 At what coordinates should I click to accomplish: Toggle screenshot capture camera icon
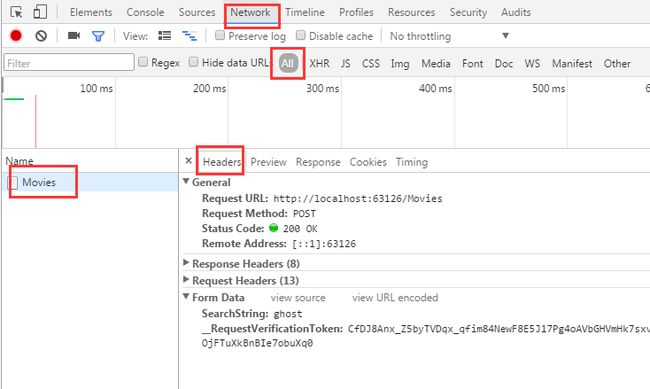pyautogui.click(x=74, y=36)
